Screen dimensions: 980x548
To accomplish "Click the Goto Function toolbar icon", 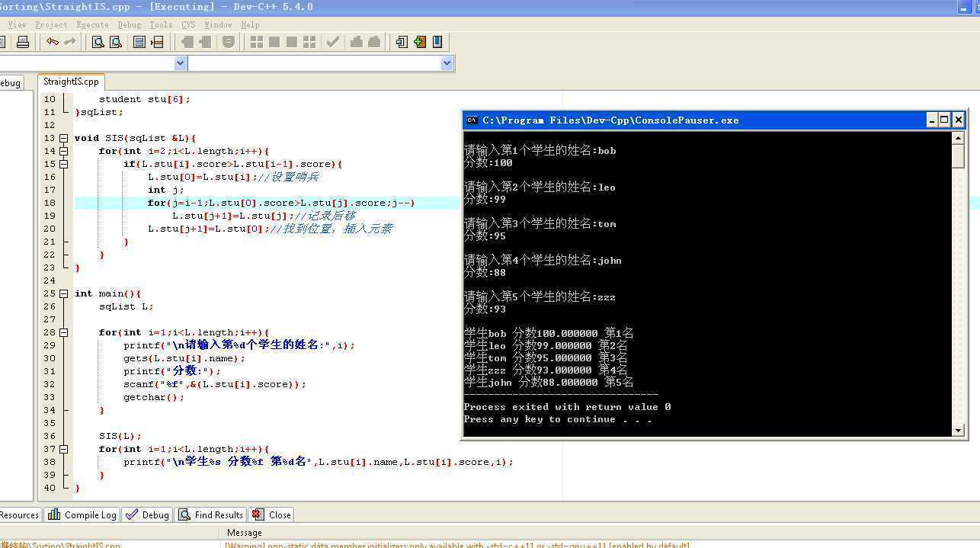I will [x=139, y=42].
